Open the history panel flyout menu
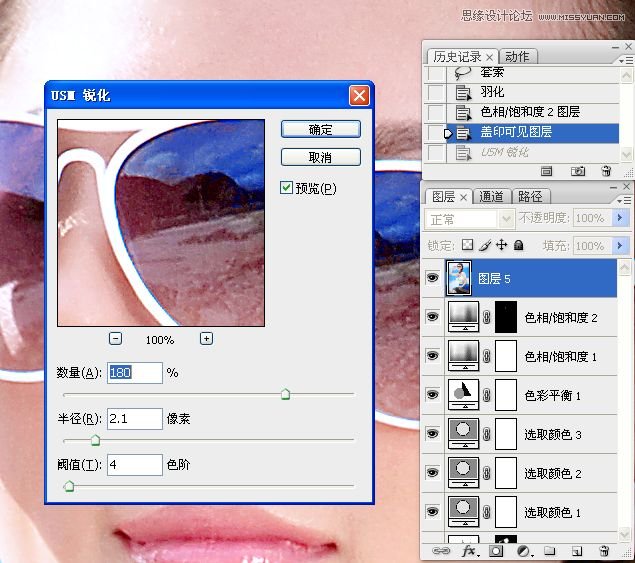The image size is (635, 563). click(626, 61)
